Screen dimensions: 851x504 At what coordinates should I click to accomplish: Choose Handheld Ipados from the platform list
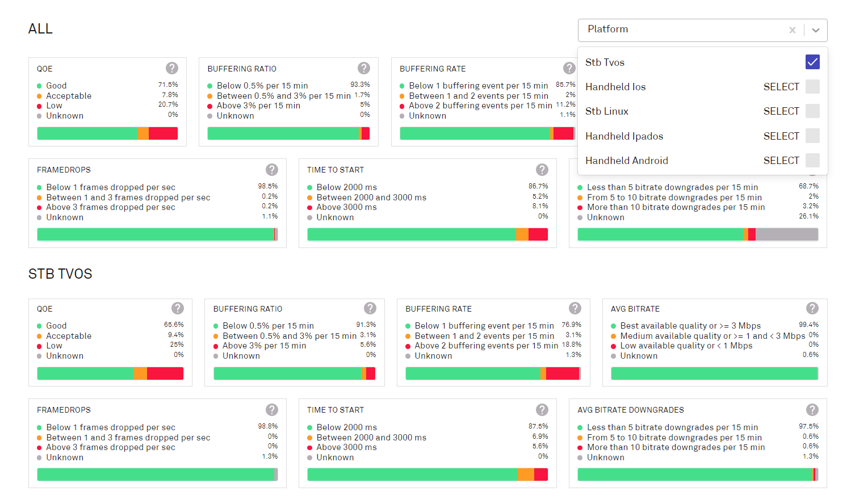click(624, 136)
